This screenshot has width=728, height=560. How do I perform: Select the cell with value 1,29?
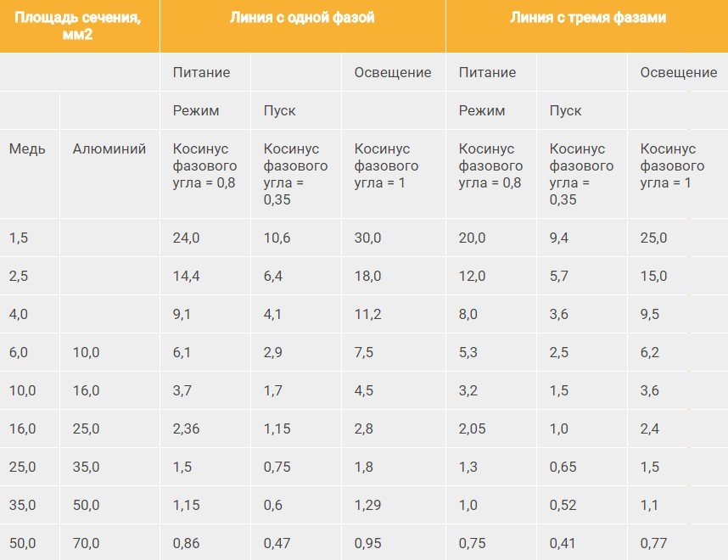[367, 505]
